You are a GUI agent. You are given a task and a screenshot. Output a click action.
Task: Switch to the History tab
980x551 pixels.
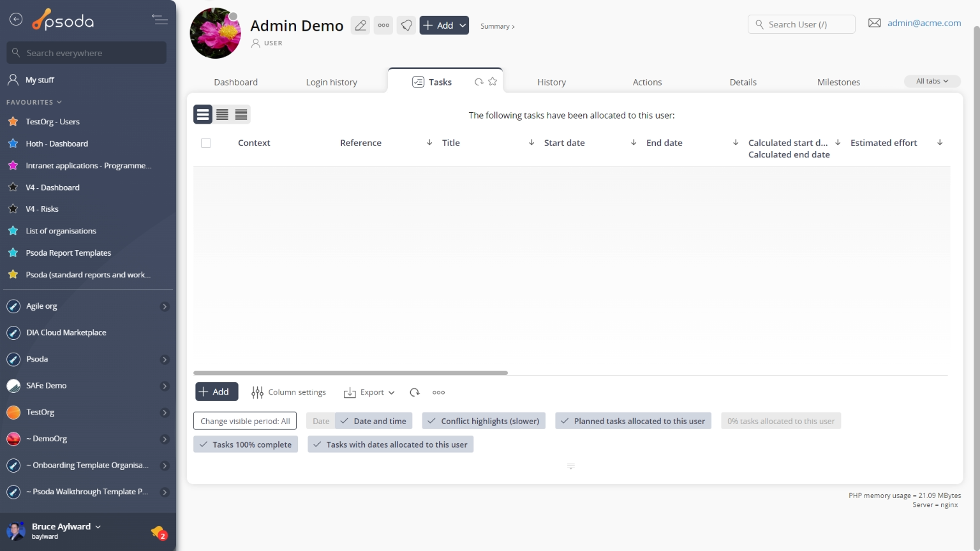click(552, 82)
